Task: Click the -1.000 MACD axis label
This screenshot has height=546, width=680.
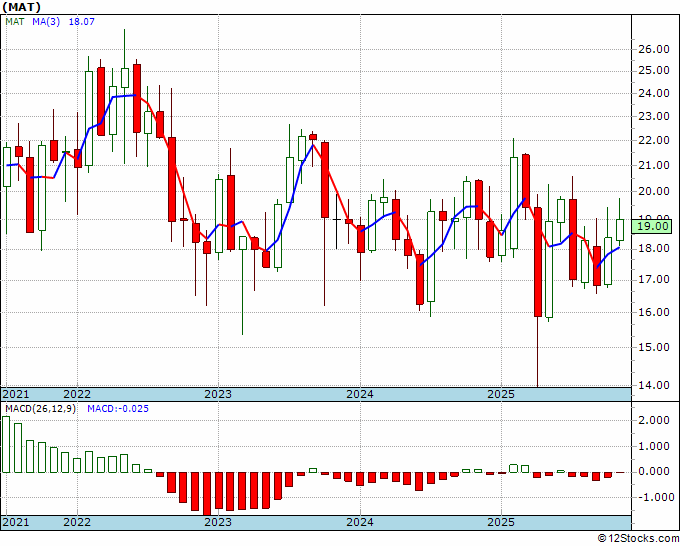Action: point(654,497)
